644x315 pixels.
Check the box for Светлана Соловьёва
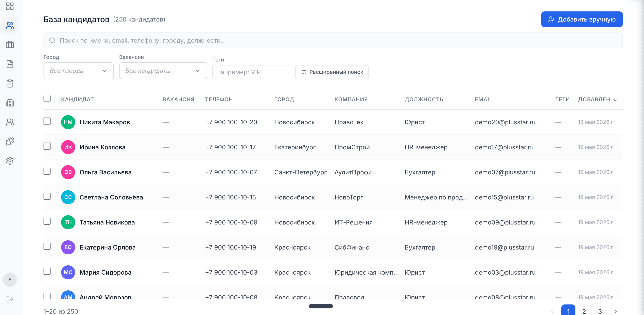[47, 196]
